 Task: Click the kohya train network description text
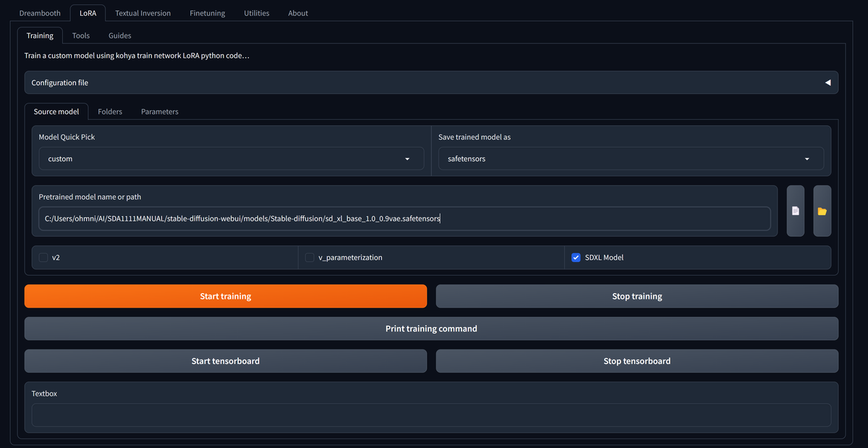pyautogui.click(x=137, y=56)
